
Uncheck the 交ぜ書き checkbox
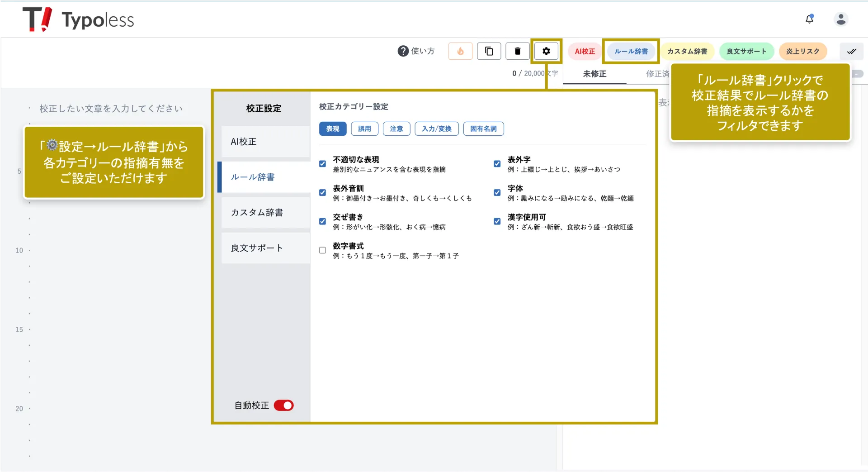322,221
